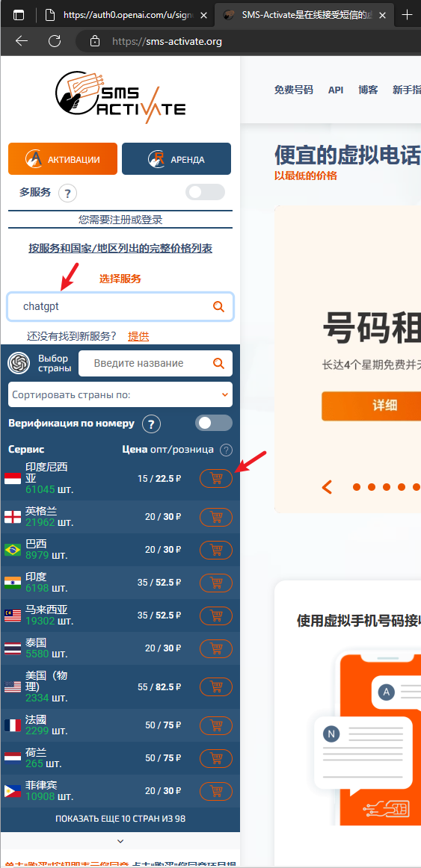Click the service search field containing chatgpt
The width and height of the screenshot is (421, 868).
(x=120, y=306)
